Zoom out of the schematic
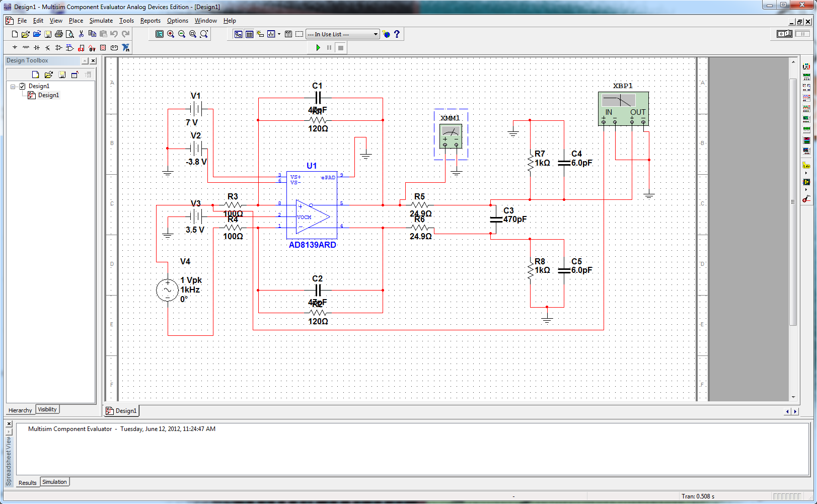This screenshot has width=817, height=504. pos(182,34)
